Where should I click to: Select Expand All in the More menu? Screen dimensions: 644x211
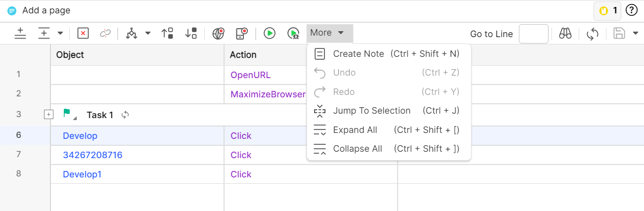click(355, 130)
